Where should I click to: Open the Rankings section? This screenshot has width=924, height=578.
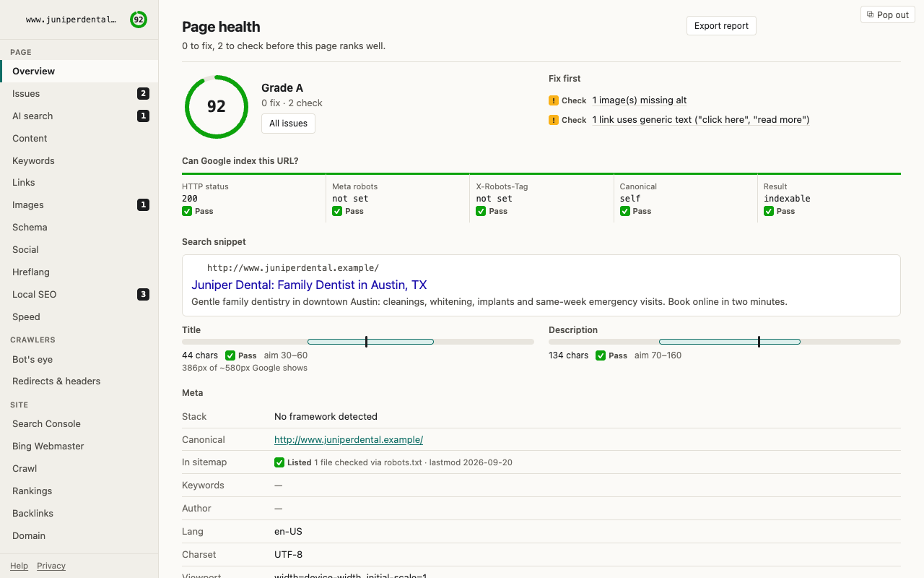(79, 491)
